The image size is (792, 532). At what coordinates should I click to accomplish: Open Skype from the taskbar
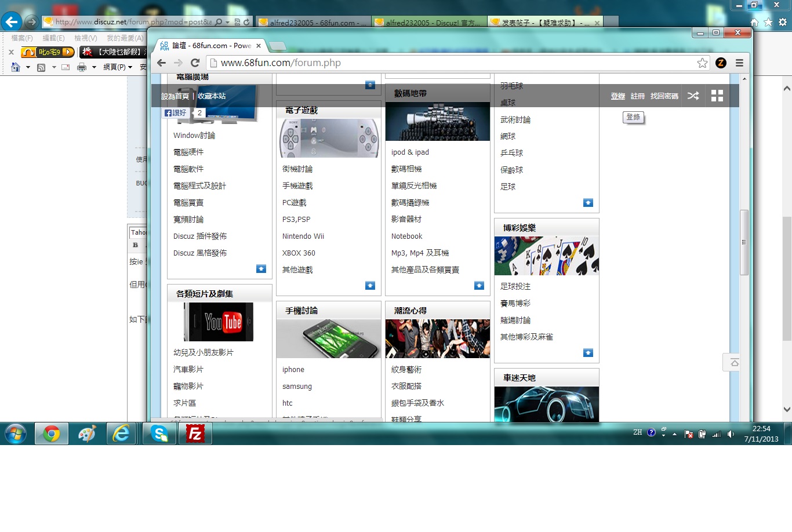(159, 433)
